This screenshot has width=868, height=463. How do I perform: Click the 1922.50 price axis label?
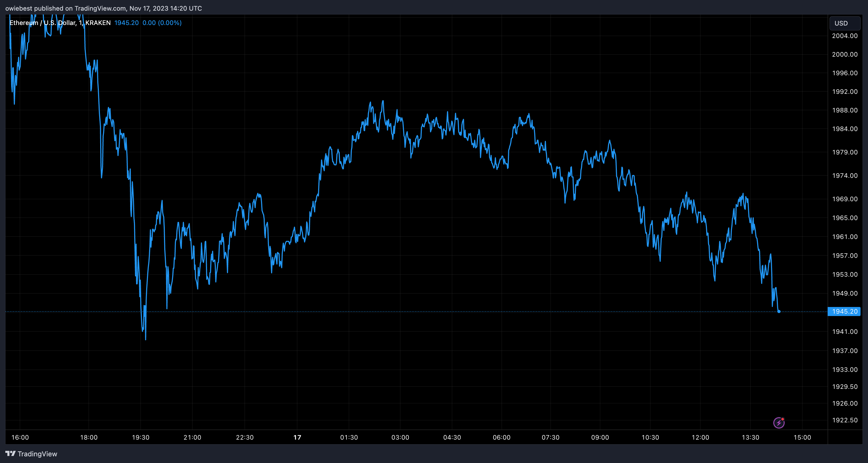pyautogui.click(x=845, y=420)
